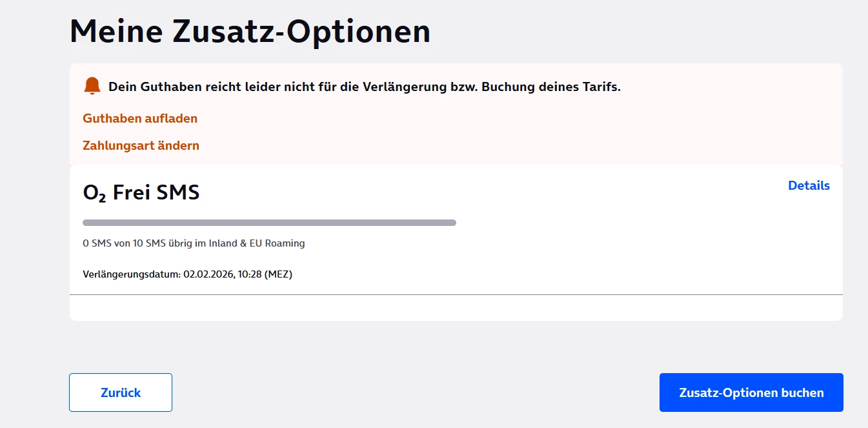Click the insufficient Guthaben warning message text
The height and width of the screenshot is (428, 868).
[x=364, y=87]
